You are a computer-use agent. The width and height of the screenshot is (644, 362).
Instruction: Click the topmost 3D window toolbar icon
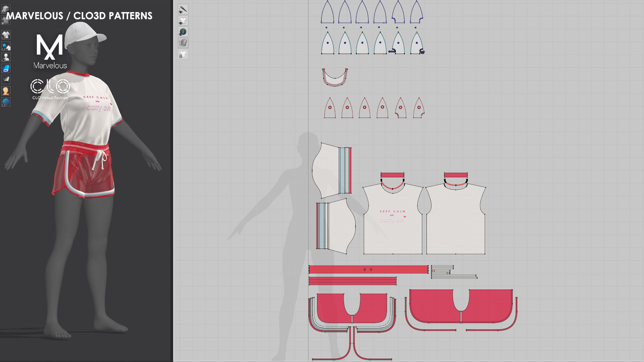(6, 9)
